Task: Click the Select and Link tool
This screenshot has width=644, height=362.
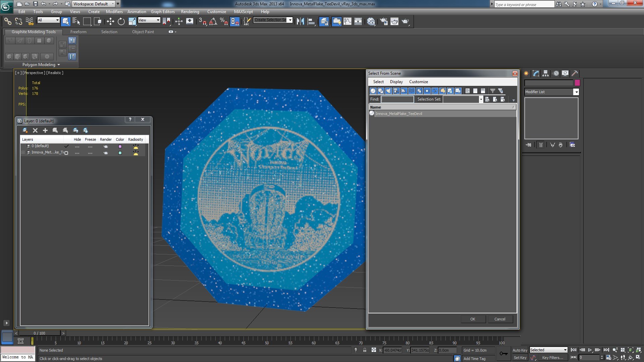Action: click(8, 21)
